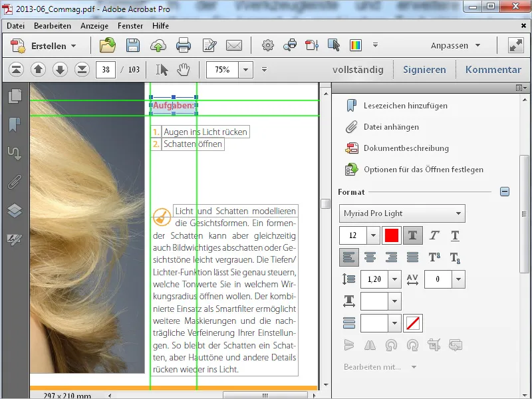Image resolution: width=532 pixels, height=399 pixels.
Task: Show attachments paperclip panel in sidebar
Action: coord(15,182)
